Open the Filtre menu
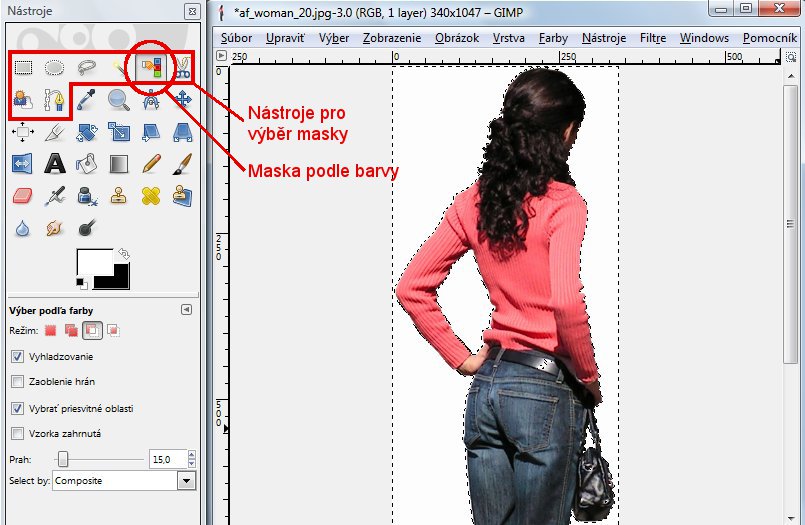Image resolution: width=805 pixels, height=525 pixels. click(x=653, y=38)
